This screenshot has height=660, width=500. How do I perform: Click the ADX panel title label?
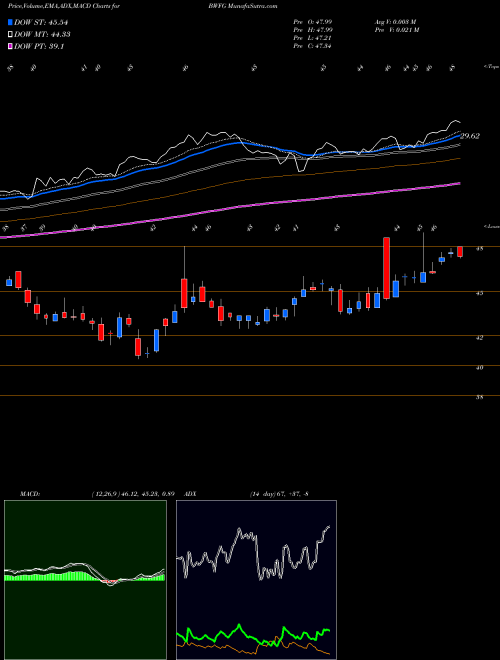coord(191,494)
